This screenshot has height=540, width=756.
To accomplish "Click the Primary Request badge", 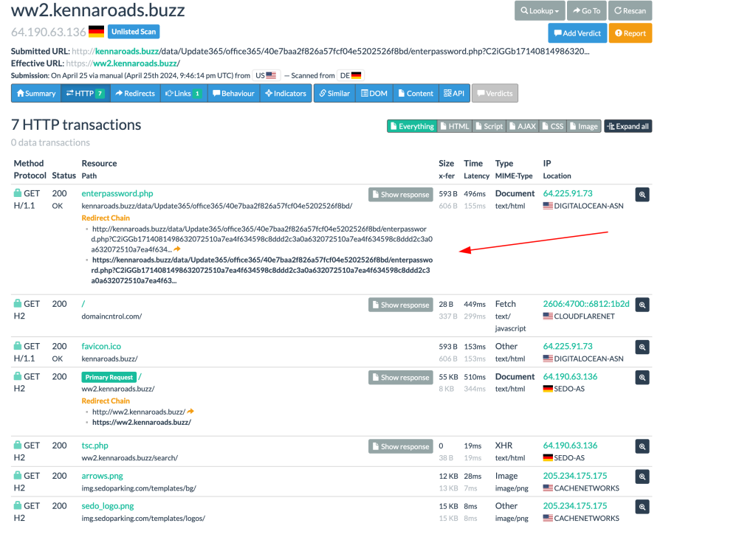I will click(109, 377).
